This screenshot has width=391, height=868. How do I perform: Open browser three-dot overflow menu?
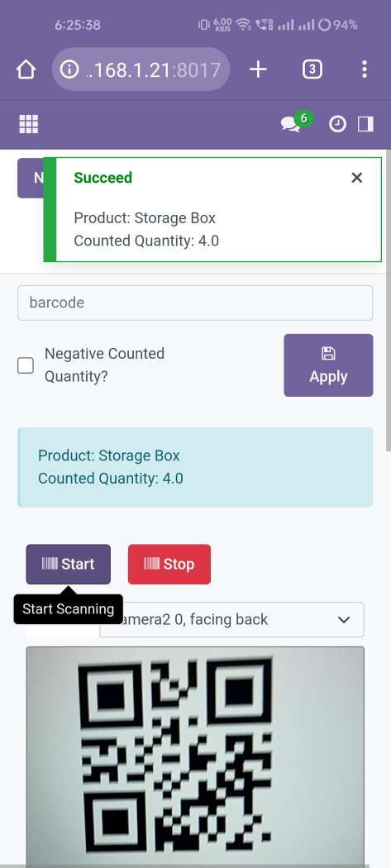[x=364, y=69]
